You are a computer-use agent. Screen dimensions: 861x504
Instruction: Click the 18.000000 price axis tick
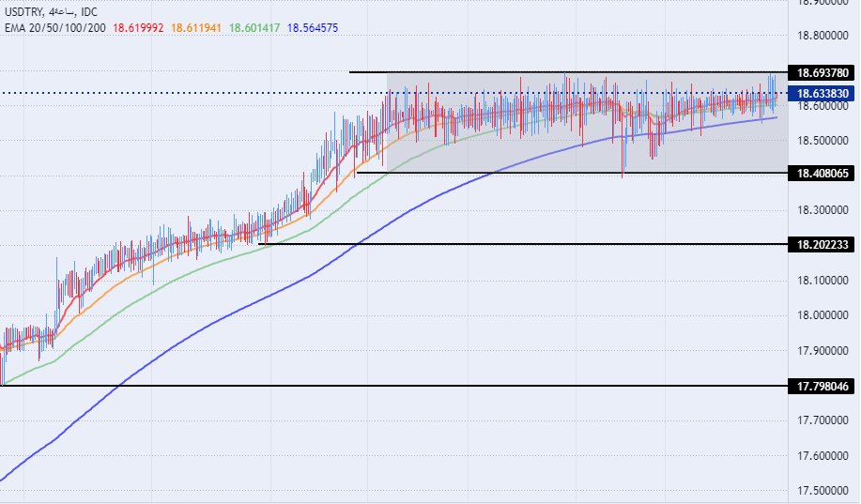click(x=823, y=315)
